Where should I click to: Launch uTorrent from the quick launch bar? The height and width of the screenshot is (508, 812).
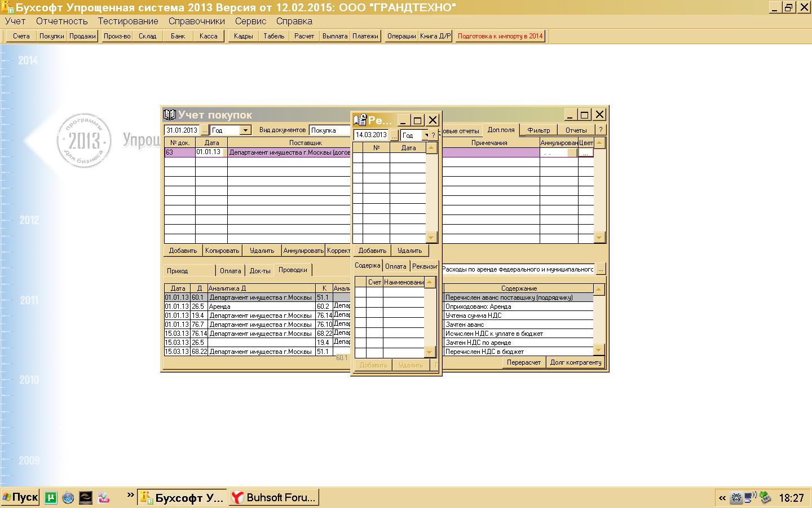point(52,497)
